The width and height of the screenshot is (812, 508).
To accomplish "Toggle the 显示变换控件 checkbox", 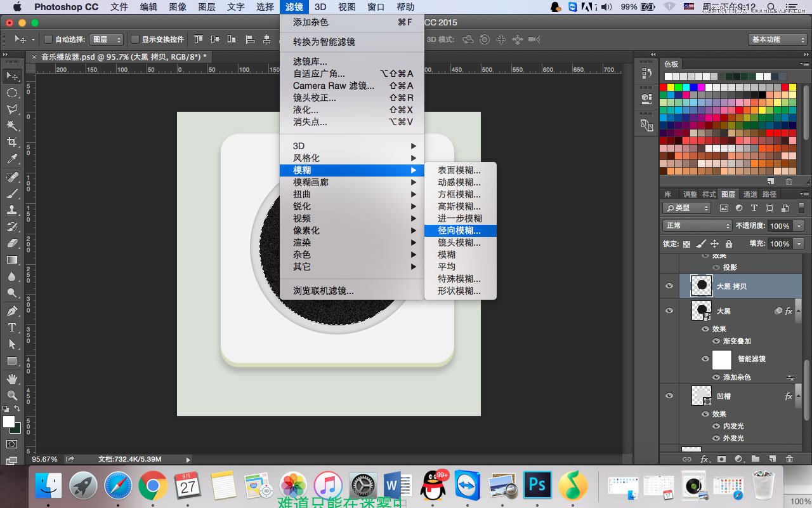I will point(135,39).
